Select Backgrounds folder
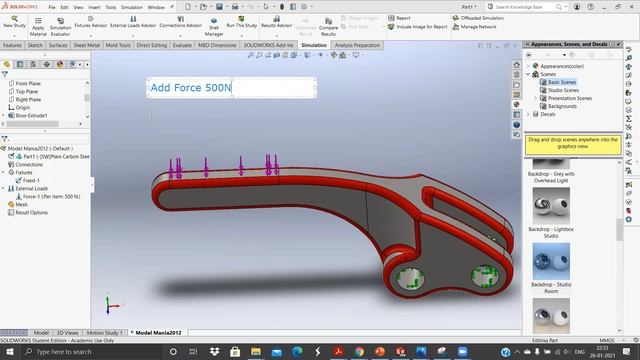Image resolution: width=640 pixels, height=360 pixels. point(558,106)
